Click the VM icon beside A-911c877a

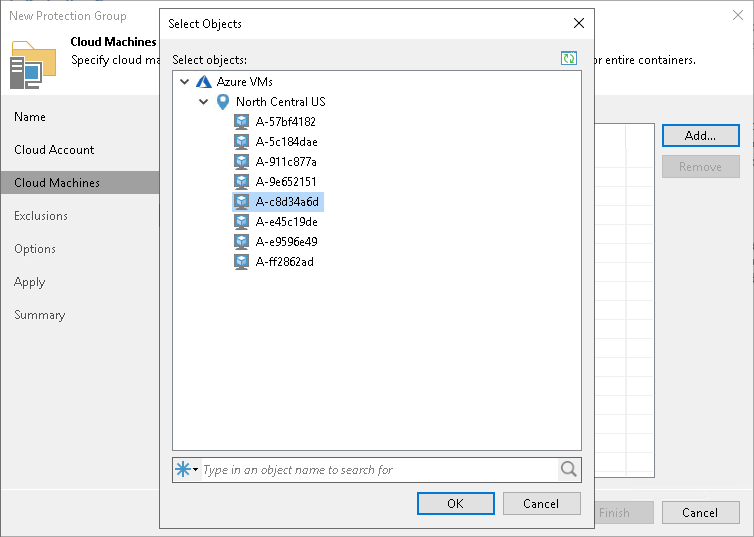241,162
